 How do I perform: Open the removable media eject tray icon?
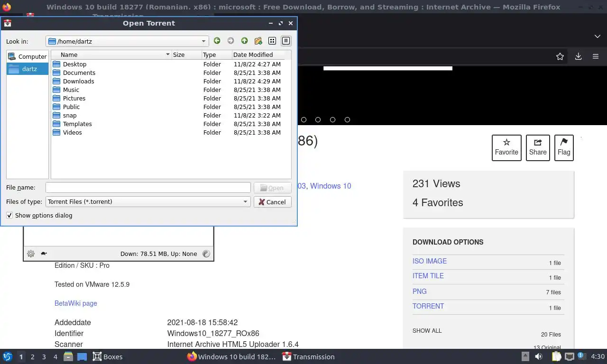coord(525,356)
